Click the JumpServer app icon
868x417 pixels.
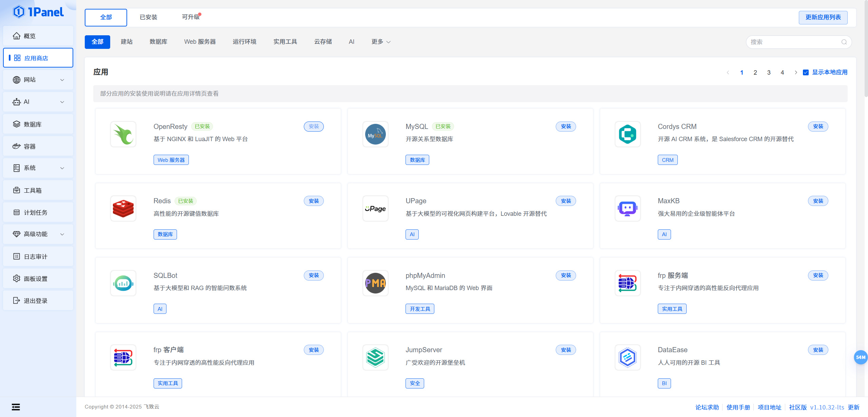click(375, 358)
